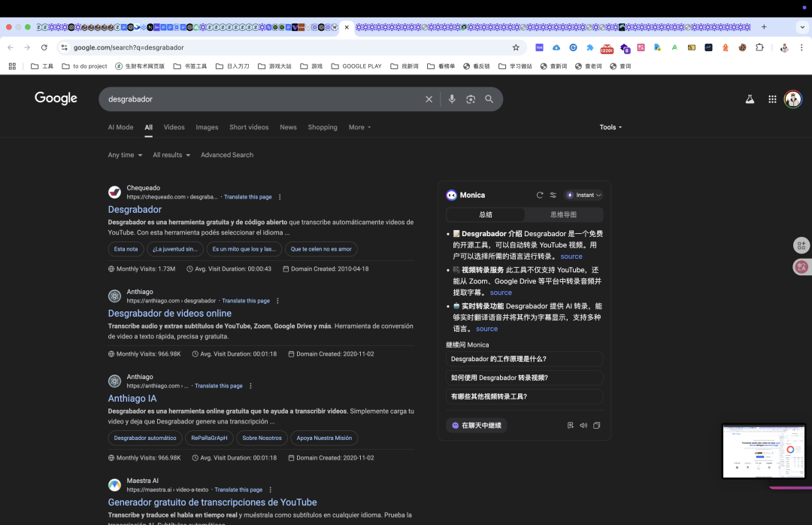The height and width of the screenshot is (525, 812).
Task: Submit search with the magnifier icon
Action: pyautogui.click(x=489, y=99)
